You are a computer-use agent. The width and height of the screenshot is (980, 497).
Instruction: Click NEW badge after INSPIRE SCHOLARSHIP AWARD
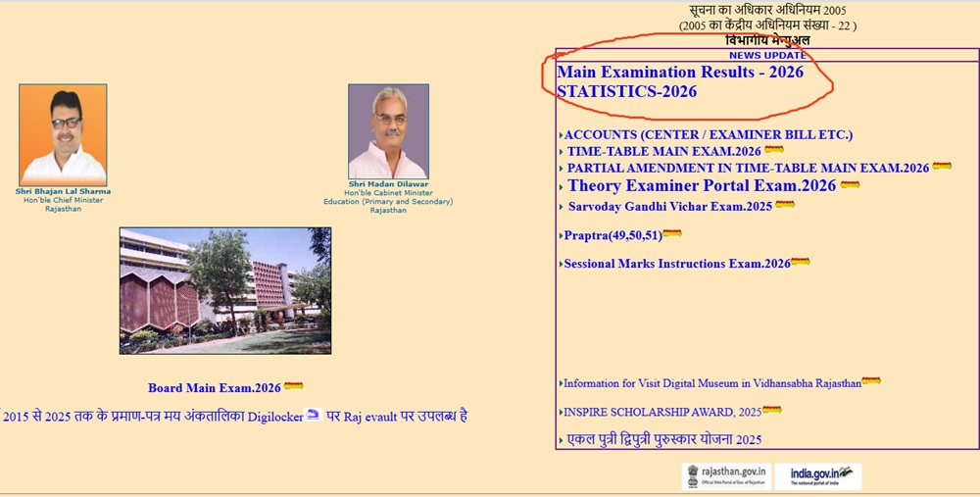[x=772, y=411]
